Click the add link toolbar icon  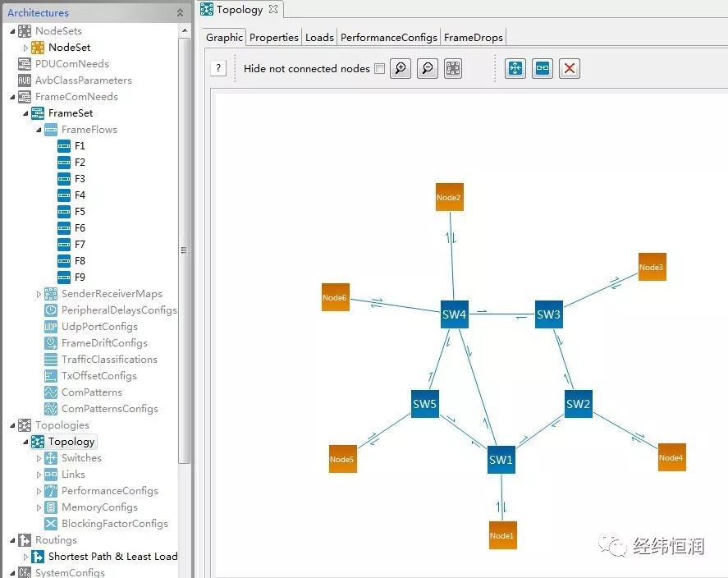[x=543, y=69]
